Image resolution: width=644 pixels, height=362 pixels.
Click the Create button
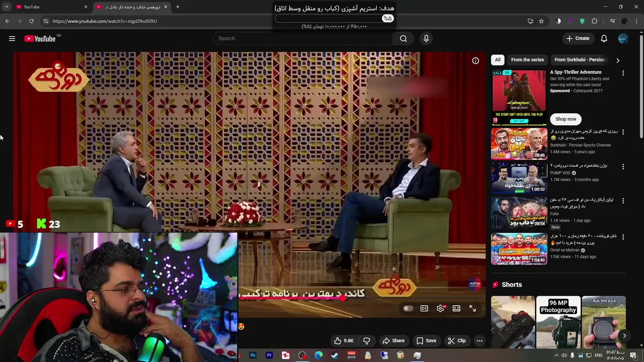point(578,39)
